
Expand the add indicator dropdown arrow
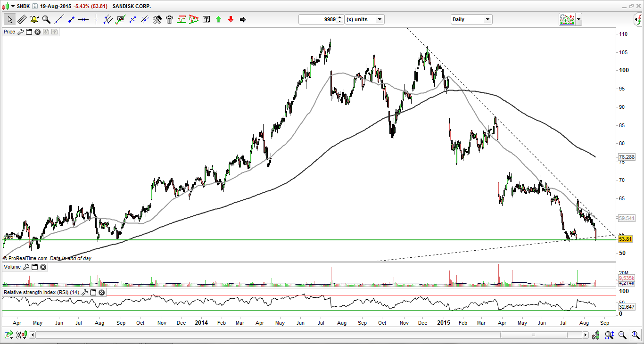pos(578,19)
